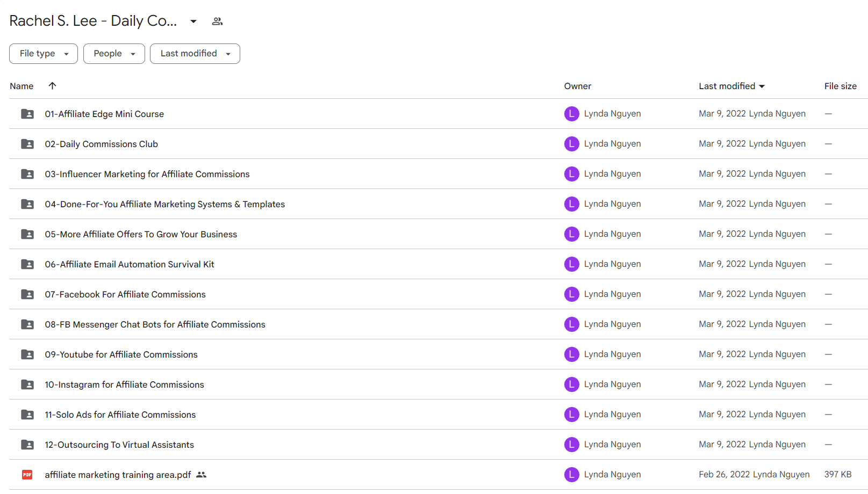Click the Owner column header
868x494 pixels.
click(578, 86)
